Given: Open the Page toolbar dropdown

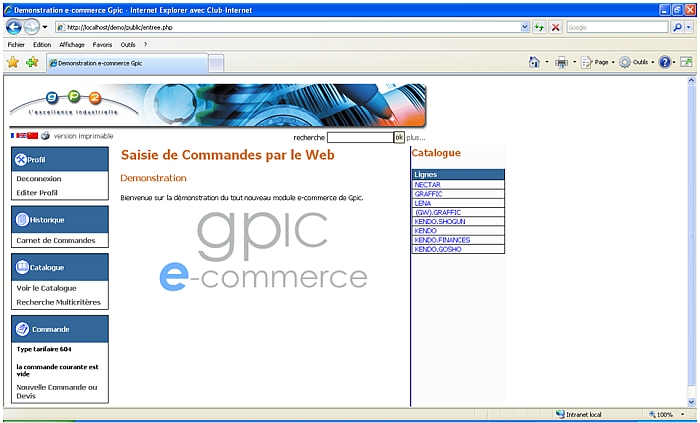Looking at the screenshot, I should click(598, 62).
